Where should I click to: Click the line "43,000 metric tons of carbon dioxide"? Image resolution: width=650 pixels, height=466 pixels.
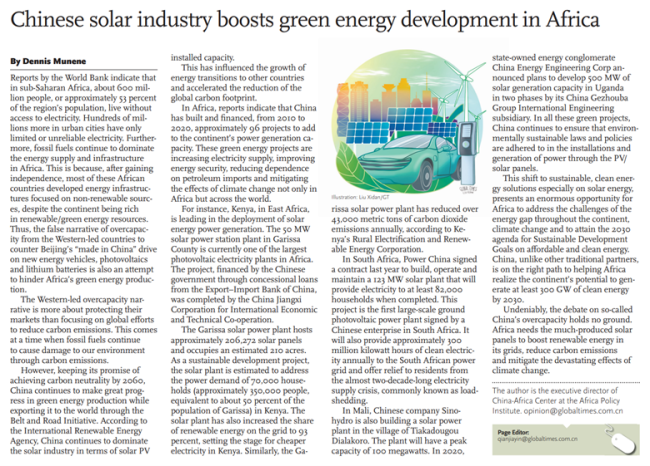399,219
